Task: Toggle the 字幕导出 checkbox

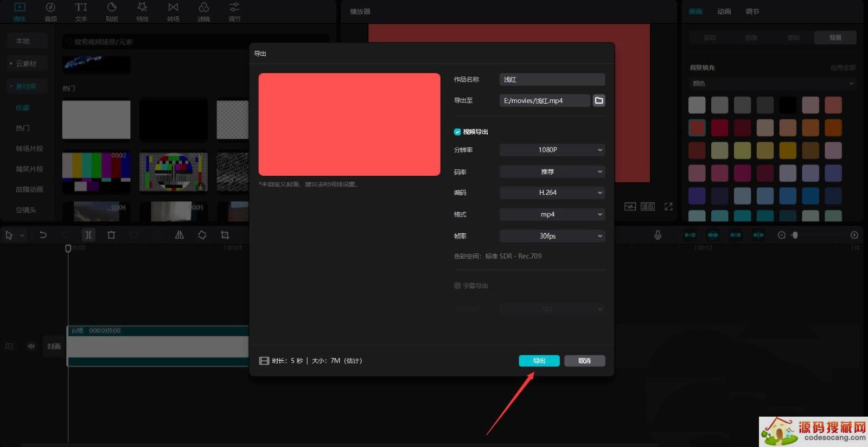Action: (457, 285)
